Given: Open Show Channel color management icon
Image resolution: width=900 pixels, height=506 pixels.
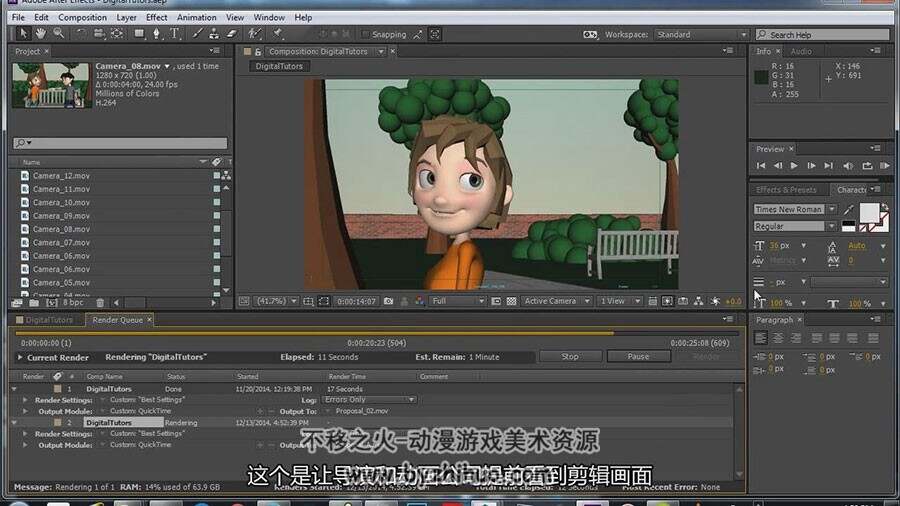Looking at the screenshot, I should (x=420, y=301).
